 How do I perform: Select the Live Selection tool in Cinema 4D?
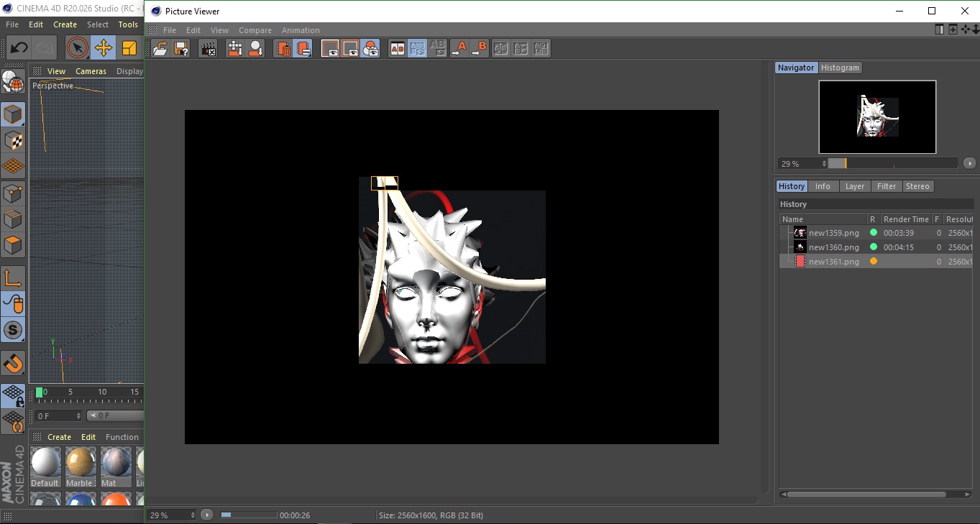pyautogui.click(x=77, y=48)
